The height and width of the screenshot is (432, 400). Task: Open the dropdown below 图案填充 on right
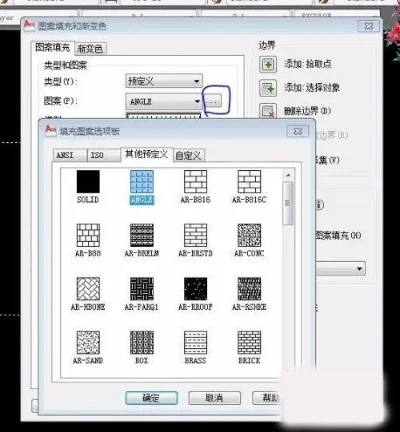tap(340, 269)
